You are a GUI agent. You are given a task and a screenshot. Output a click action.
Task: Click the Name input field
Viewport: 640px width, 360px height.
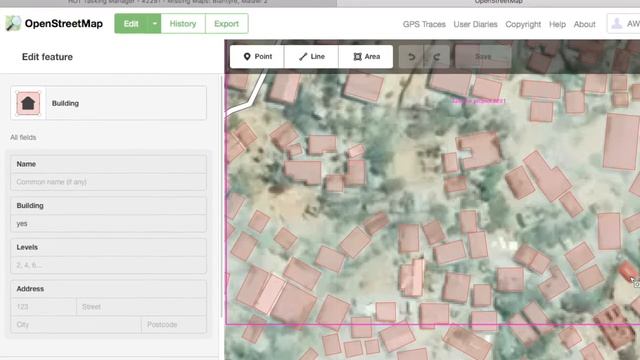[x=109, y=182]
